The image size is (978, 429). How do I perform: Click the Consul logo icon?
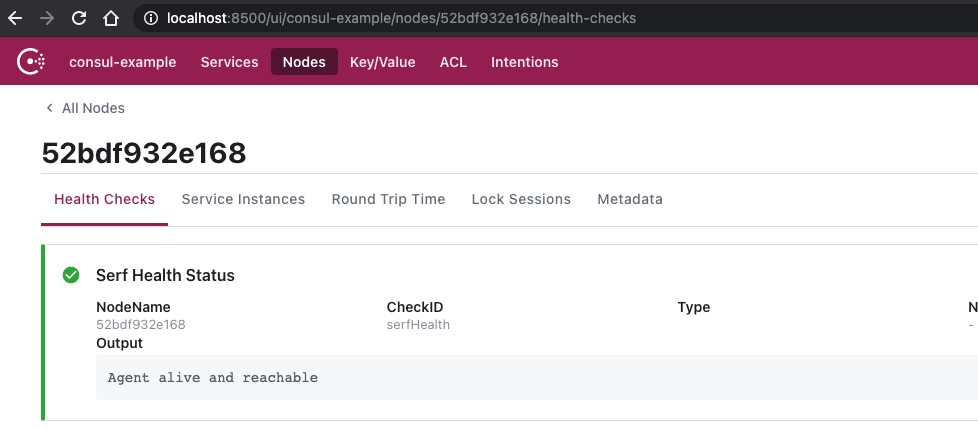31,62
